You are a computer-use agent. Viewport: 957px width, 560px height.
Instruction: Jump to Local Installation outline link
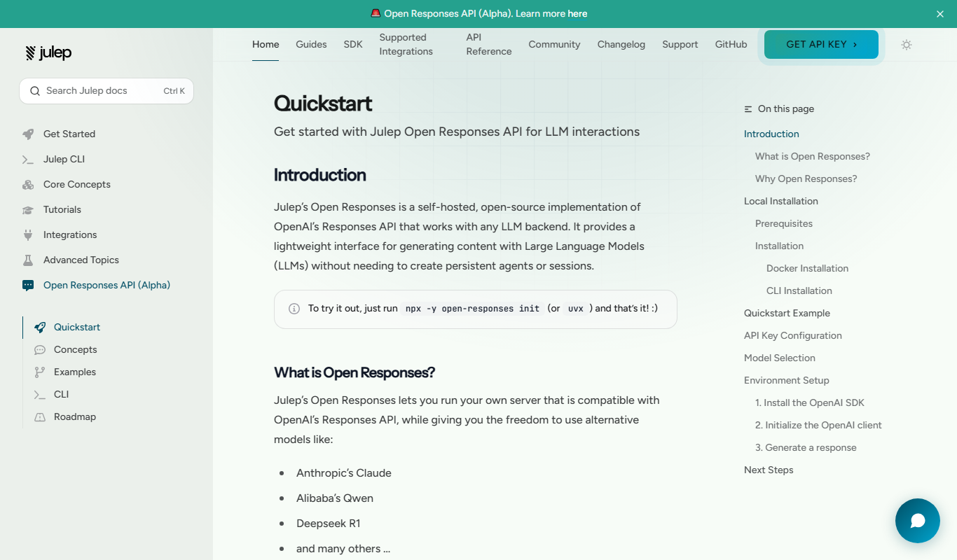[x=781, y=201]
